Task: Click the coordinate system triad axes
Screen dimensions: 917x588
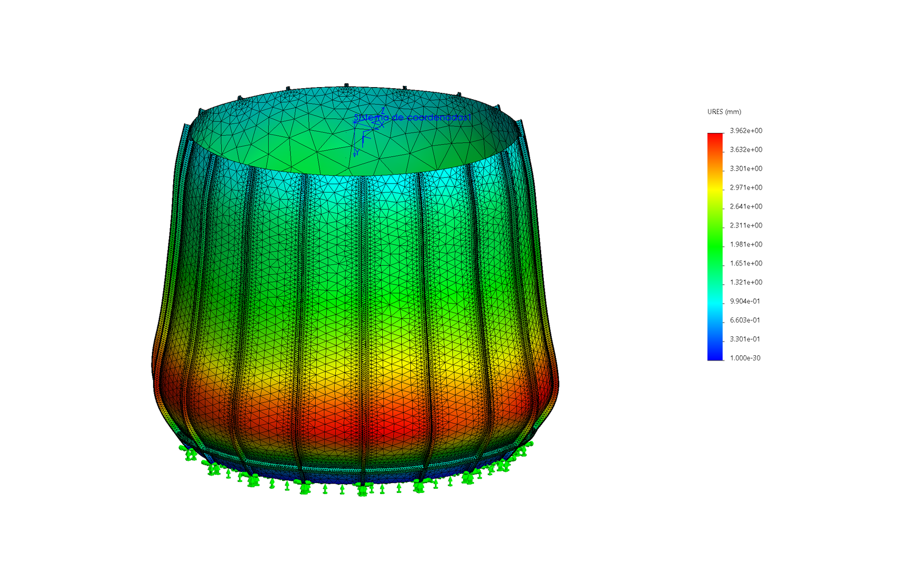Action: (x=367, y=132)
